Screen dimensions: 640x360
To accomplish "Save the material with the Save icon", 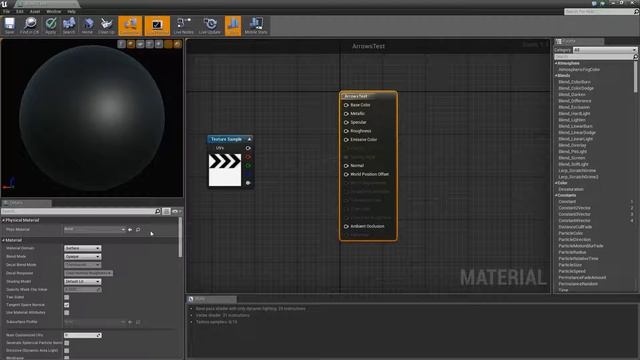I will [9, 26].
